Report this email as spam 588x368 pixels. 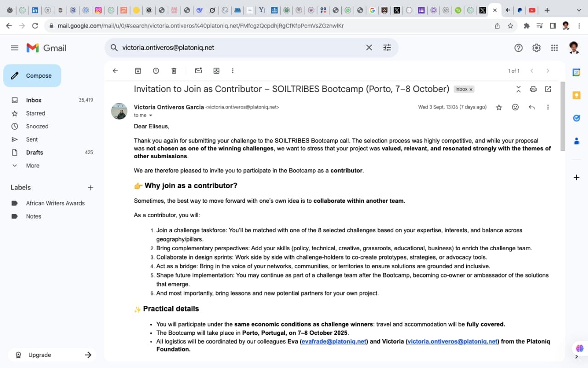pos(156,71)
